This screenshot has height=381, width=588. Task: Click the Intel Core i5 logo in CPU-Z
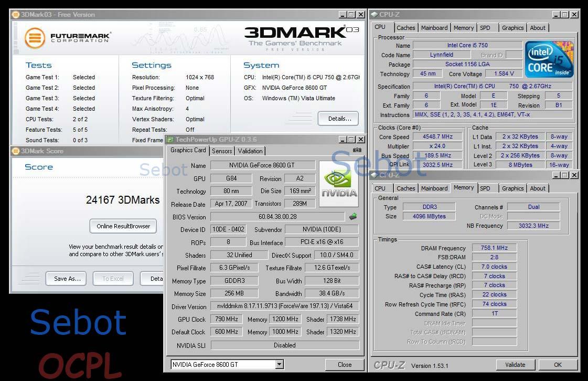click(x=549, y=59)
